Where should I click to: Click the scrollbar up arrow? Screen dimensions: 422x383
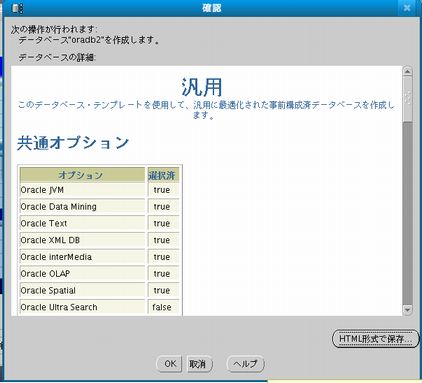coord(407,71)
